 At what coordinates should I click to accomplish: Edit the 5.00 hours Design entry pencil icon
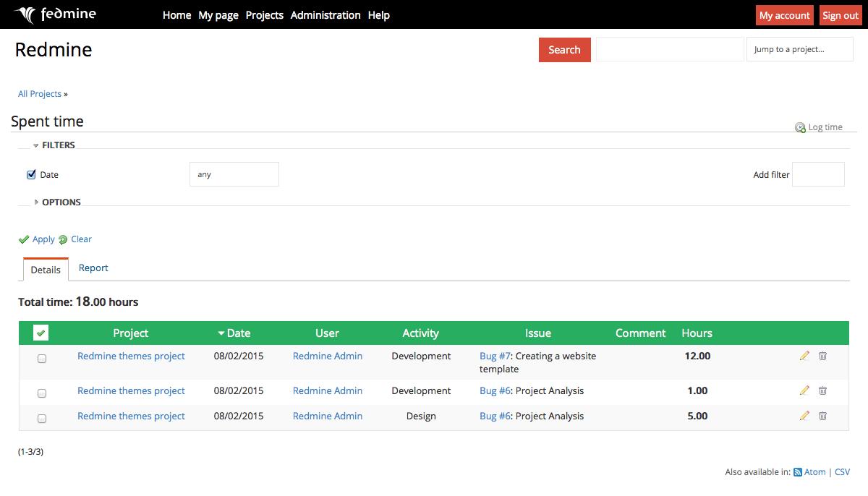tap(804, 416)
